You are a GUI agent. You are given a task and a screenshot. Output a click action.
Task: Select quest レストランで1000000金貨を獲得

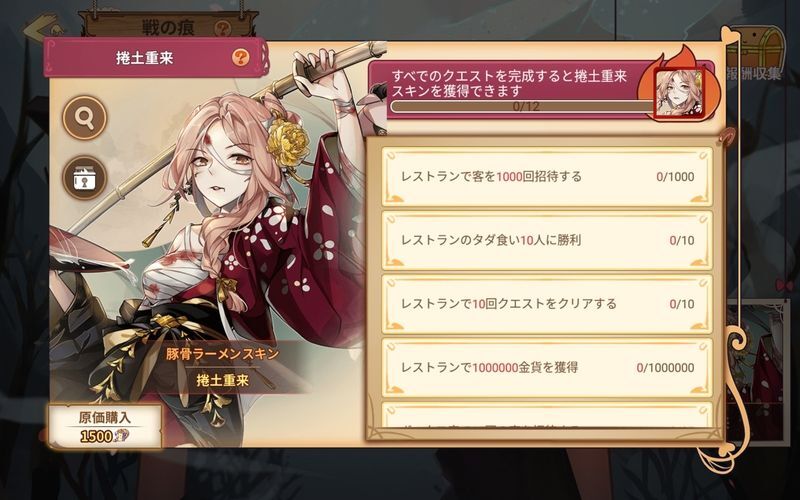547,367
